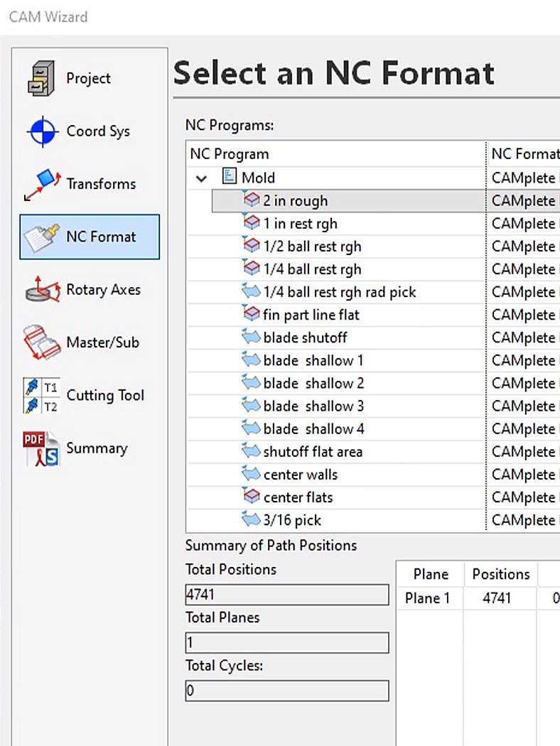The image size is (560, 746).
Task: Select the 'center flats' toolpath
Action: click(x=298, y=497)
